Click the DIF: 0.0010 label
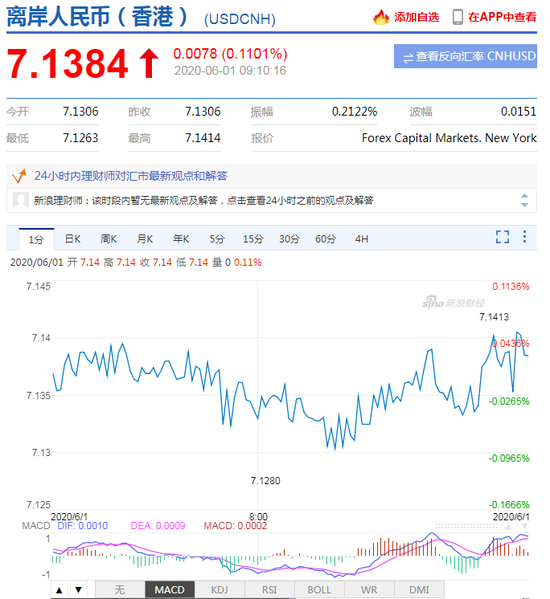 click(82, 526)
